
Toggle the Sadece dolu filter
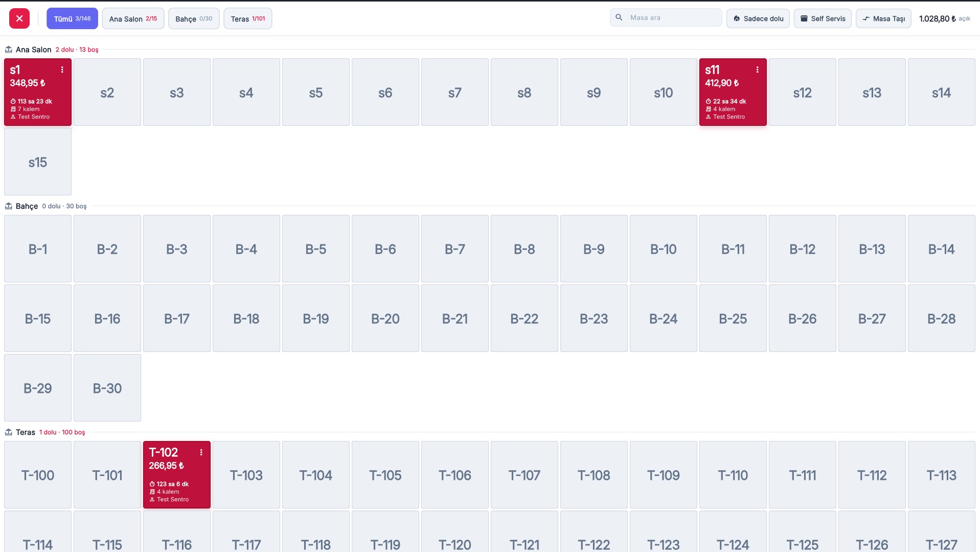[x=758, y=18]
